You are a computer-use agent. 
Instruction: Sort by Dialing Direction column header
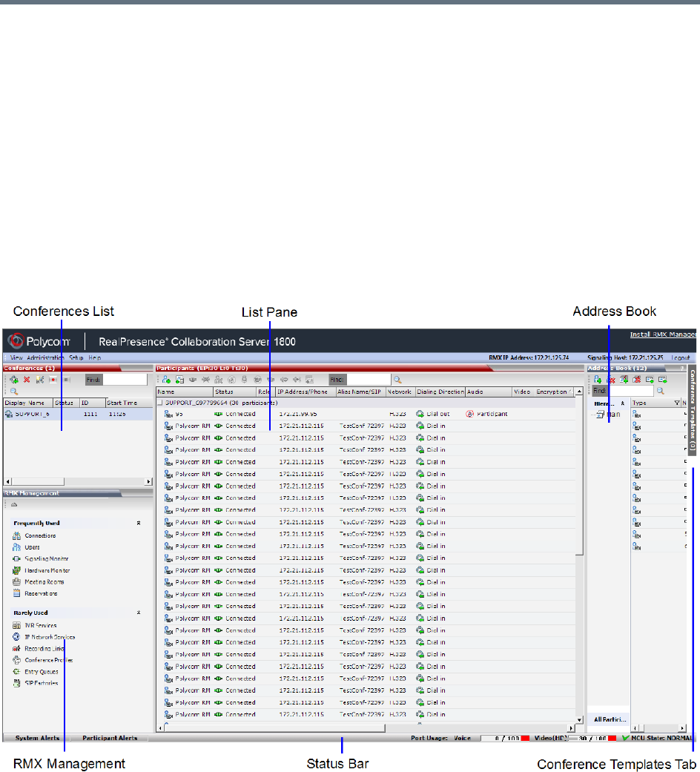point(440,392)
